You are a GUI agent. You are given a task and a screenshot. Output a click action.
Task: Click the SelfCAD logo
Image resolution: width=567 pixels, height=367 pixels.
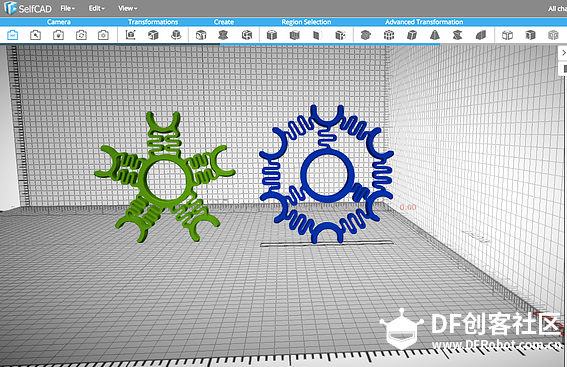(28, 8)
